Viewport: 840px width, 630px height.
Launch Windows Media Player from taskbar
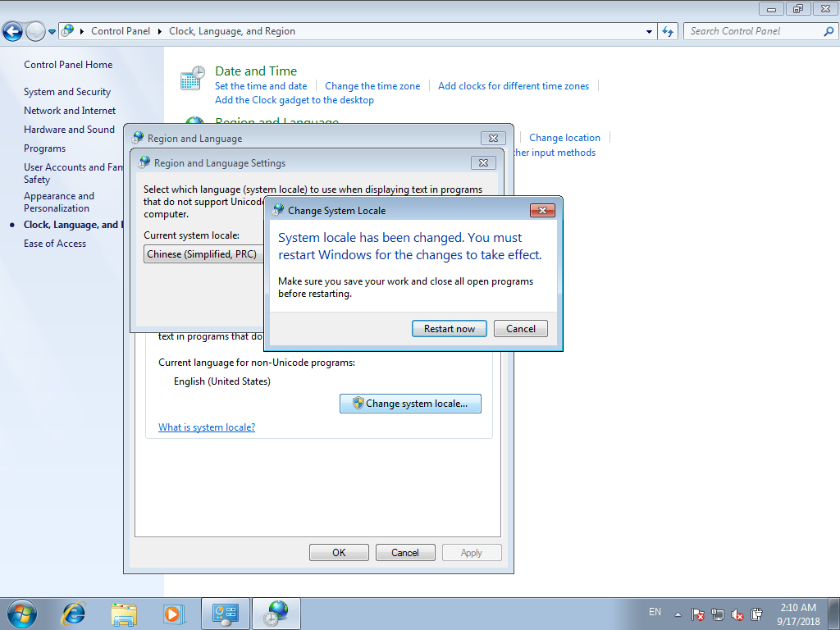[174, 614]
